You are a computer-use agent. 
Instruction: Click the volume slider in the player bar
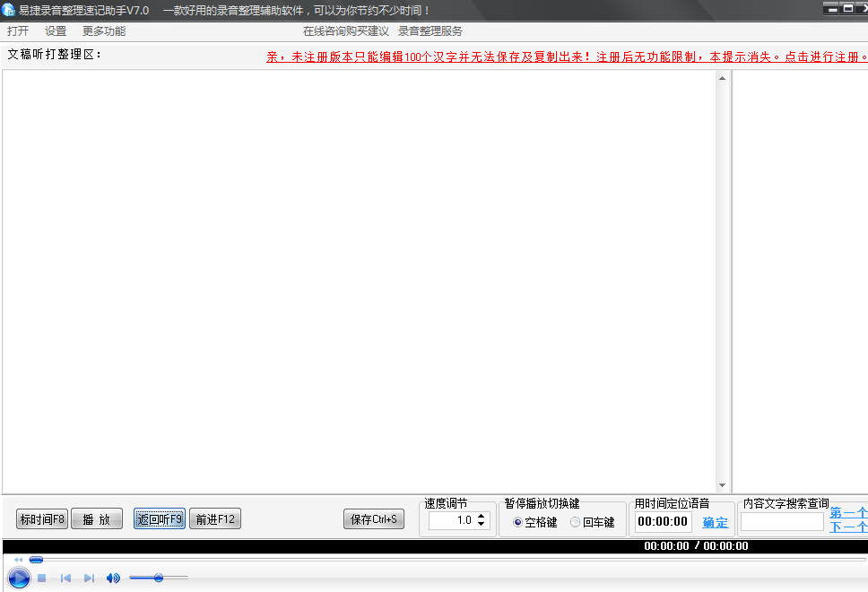pos(159,578)
